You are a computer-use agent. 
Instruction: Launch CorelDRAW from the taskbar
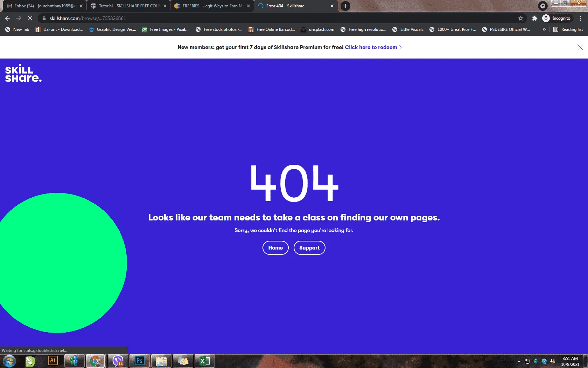[30, 361]
